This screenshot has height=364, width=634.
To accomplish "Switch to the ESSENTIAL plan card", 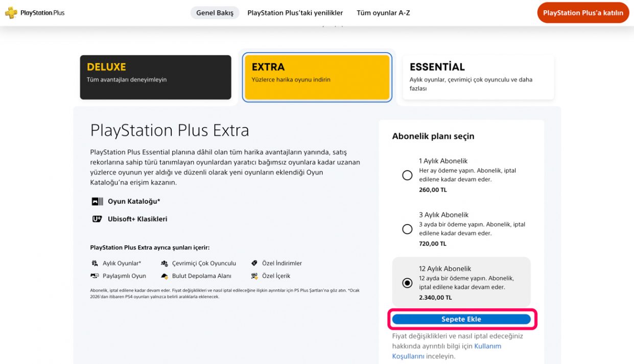I will [x=478, y=77].
